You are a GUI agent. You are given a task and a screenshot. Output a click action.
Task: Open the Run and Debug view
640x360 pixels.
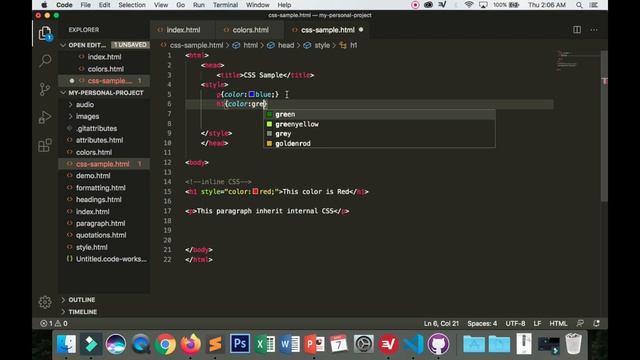pyautogui.click(x=45, y=117)
